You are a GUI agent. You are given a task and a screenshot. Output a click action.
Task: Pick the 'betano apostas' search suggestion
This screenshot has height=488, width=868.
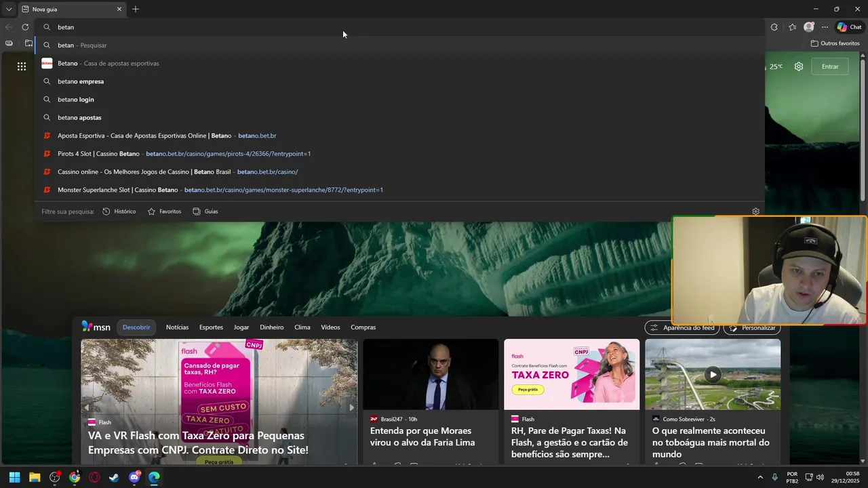point(400,117)
